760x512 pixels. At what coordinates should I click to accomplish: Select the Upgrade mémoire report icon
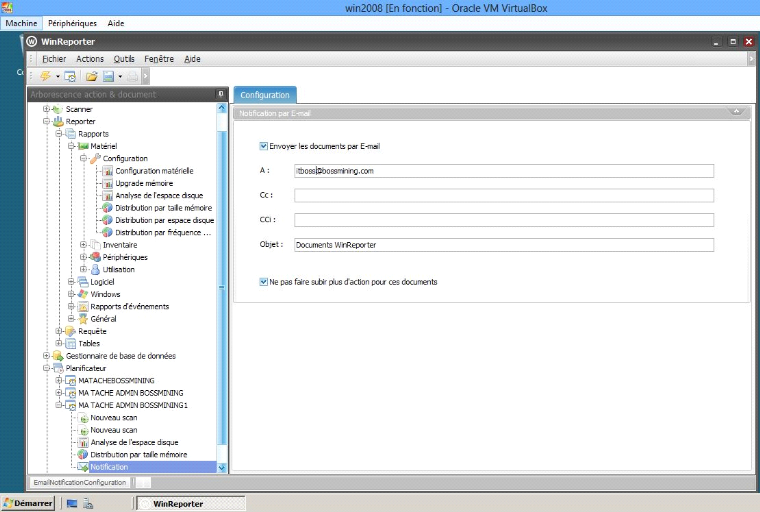pyautogui.click(x=107, y=183)
